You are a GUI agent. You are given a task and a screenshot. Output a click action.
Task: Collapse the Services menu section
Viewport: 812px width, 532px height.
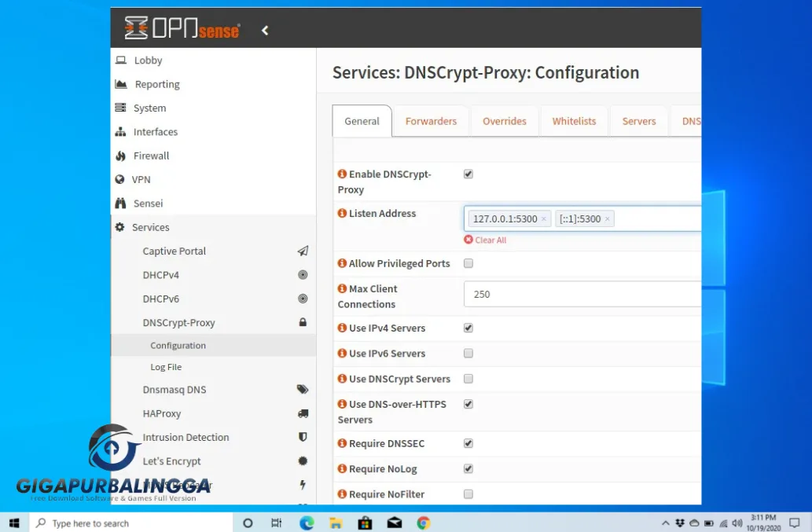point(213,227)
